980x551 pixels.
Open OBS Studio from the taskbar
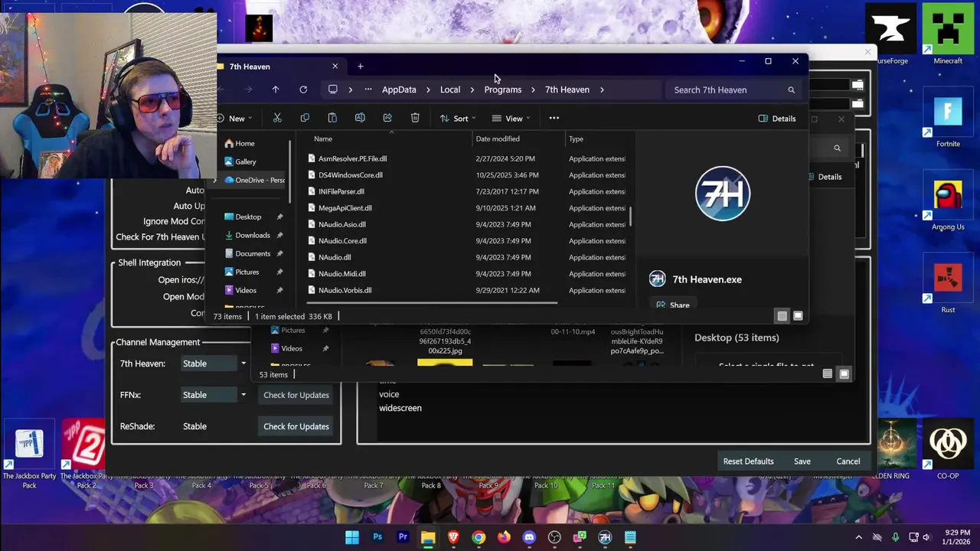click(554, 537)
